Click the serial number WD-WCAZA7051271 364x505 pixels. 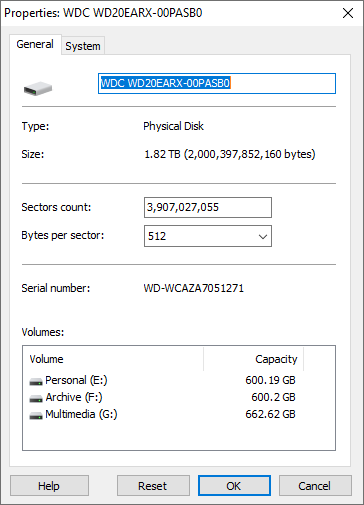pyautogui.click(x=194, y=288)
